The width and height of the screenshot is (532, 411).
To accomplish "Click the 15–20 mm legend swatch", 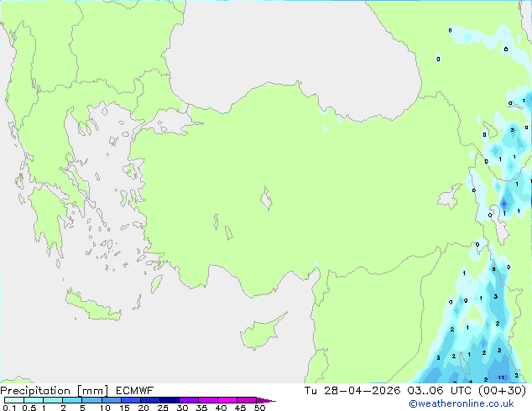I will (x=131, y=400).
